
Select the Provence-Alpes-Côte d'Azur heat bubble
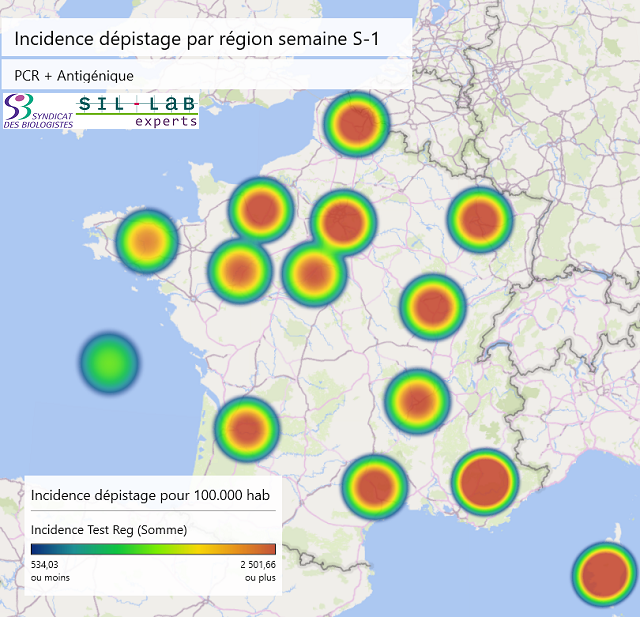click(x=485, y=482)
